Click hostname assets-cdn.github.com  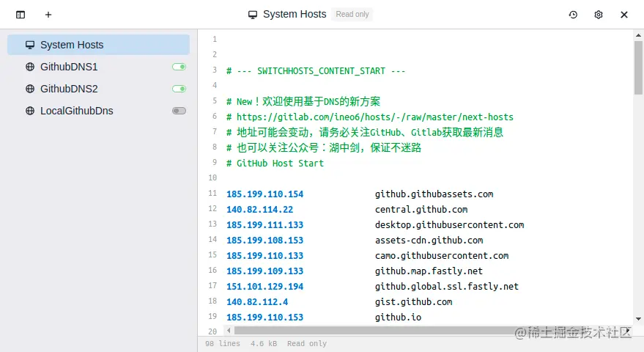pyautogui.click(x=429, y=241)
